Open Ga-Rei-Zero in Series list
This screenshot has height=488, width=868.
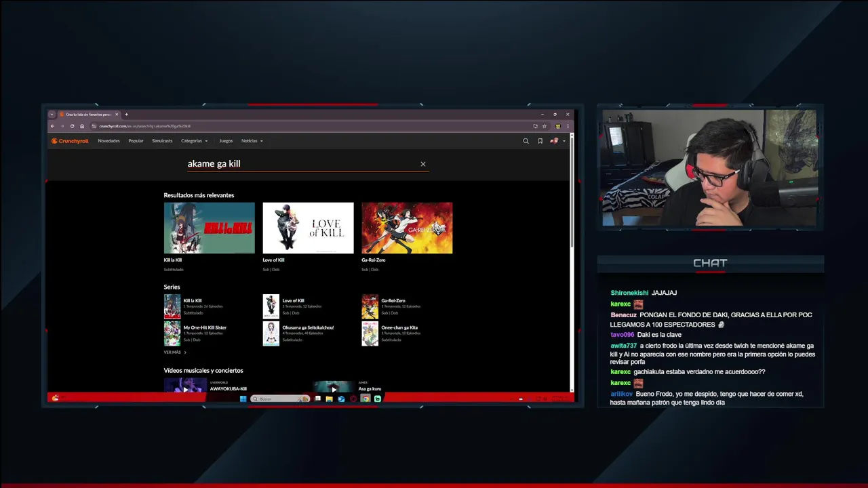pos(393,301)
